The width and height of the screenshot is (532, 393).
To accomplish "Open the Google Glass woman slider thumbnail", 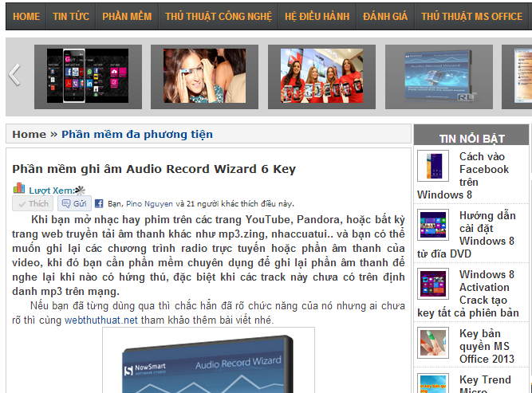I will pyautogui.click(x=205, y=76).
